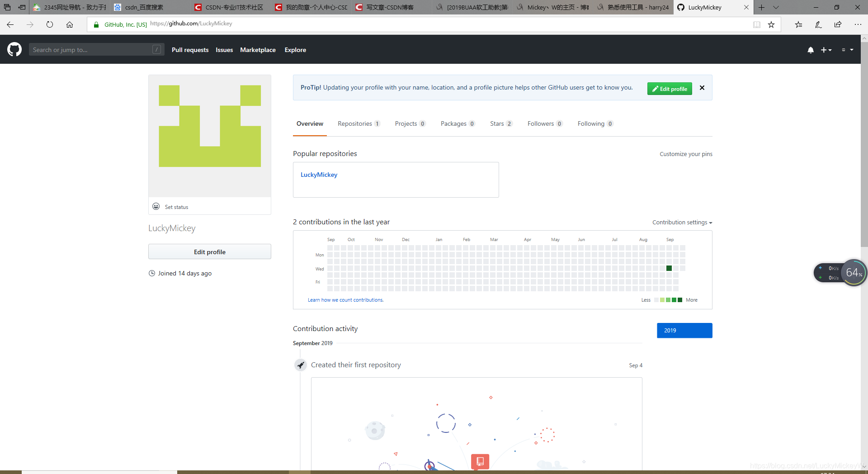
Task: Open a new browser tab
Action: [762, 7]
